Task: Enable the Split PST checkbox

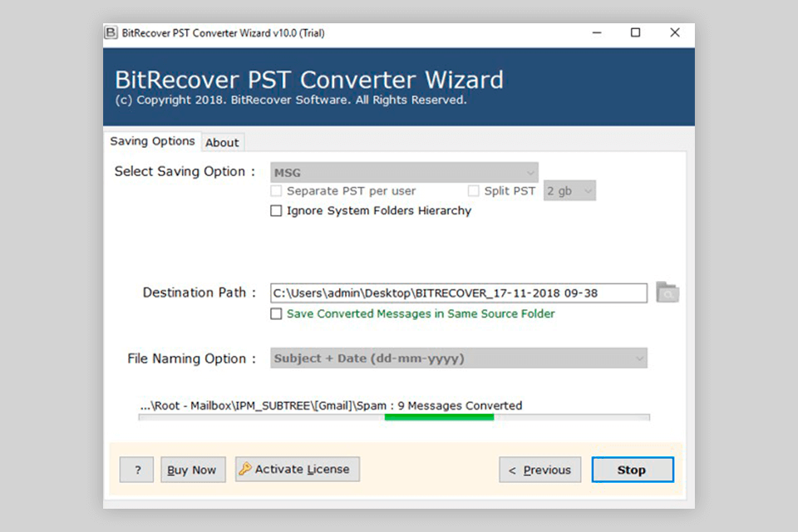Action: [473, 191]
